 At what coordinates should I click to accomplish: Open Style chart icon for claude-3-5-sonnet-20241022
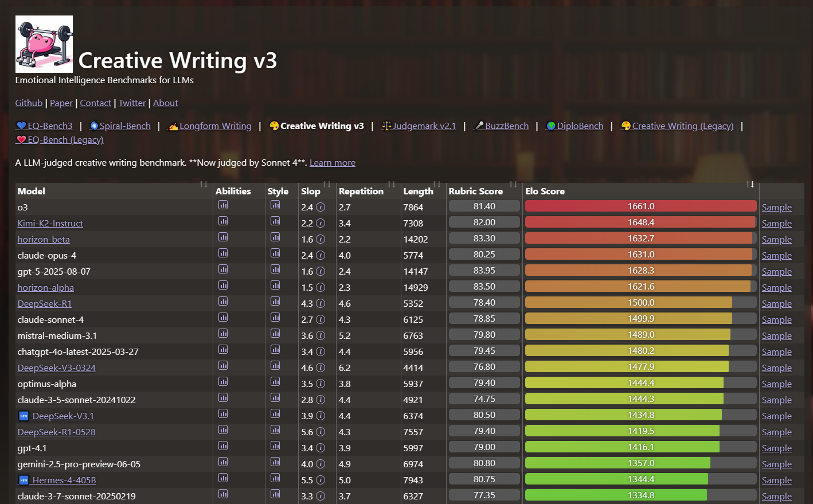click(x=275, y=398)
